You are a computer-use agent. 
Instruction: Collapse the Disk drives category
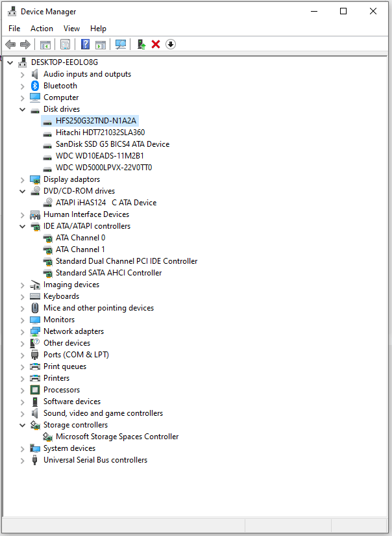(23, 110)
